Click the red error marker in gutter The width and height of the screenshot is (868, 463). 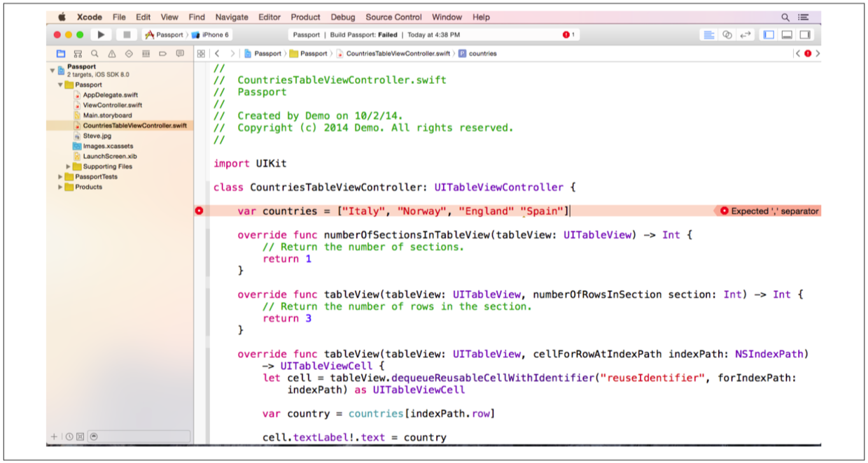click(199, 211)
